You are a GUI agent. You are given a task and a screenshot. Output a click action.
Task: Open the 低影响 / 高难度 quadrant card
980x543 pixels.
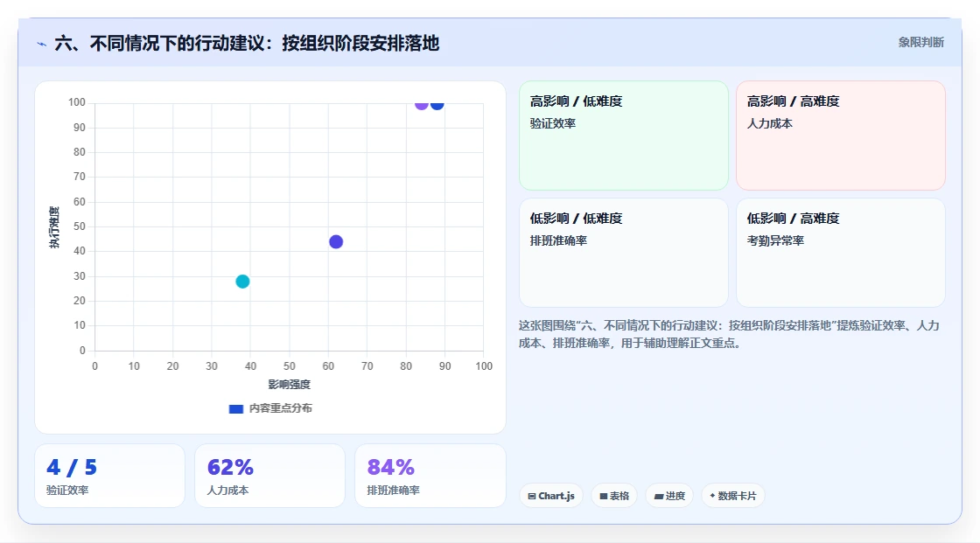pos(841,253)
